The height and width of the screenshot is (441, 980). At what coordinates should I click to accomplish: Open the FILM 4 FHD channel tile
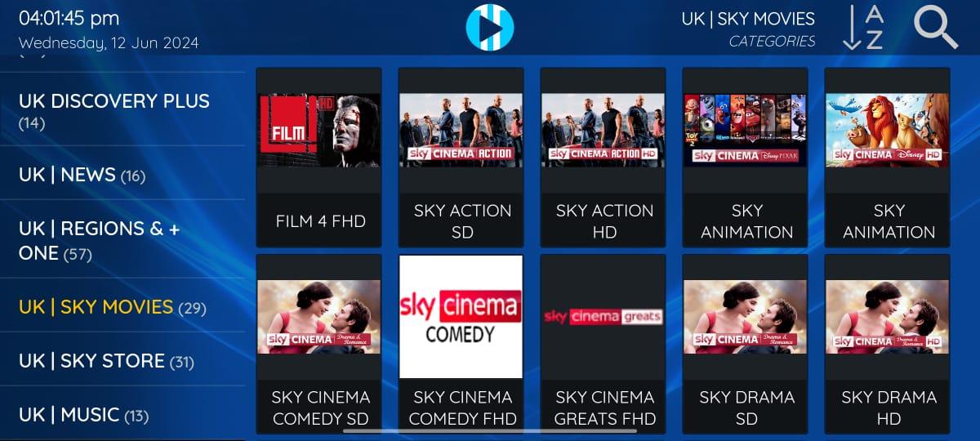320,157
